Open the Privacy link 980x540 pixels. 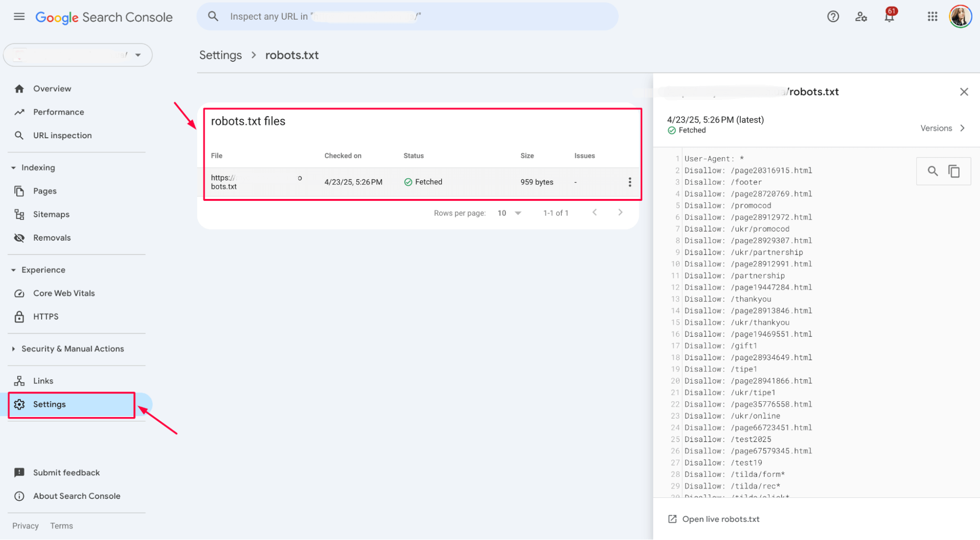click(25, 526)
